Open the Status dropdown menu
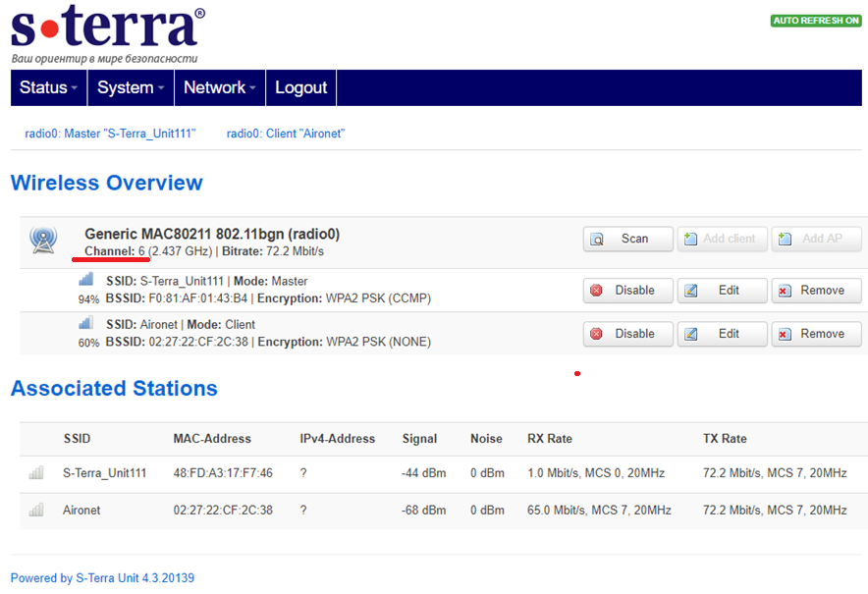Image resolution: width=868 pixels, height=594 pixels. pyautogui.click(x=49, y=87)
